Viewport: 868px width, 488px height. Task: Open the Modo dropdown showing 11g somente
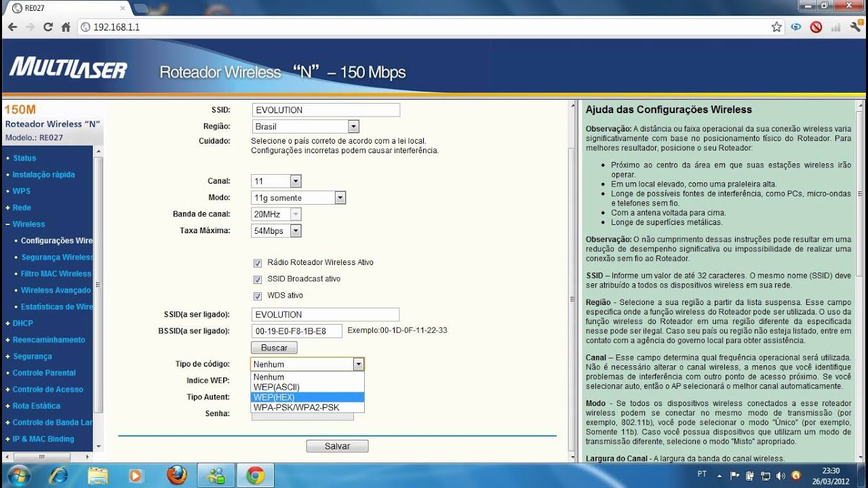(298, 198)
